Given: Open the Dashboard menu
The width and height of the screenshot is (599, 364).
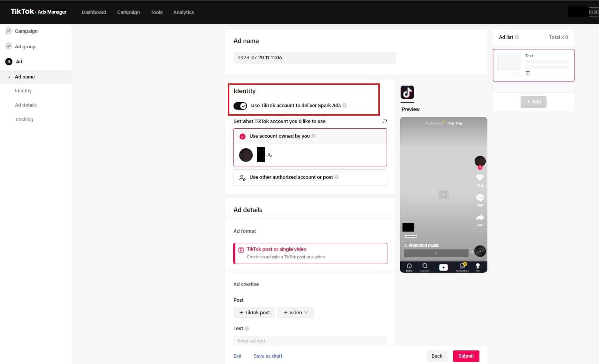Looking at the screenshot, I should pyautogui.click(x=94, y=12).
